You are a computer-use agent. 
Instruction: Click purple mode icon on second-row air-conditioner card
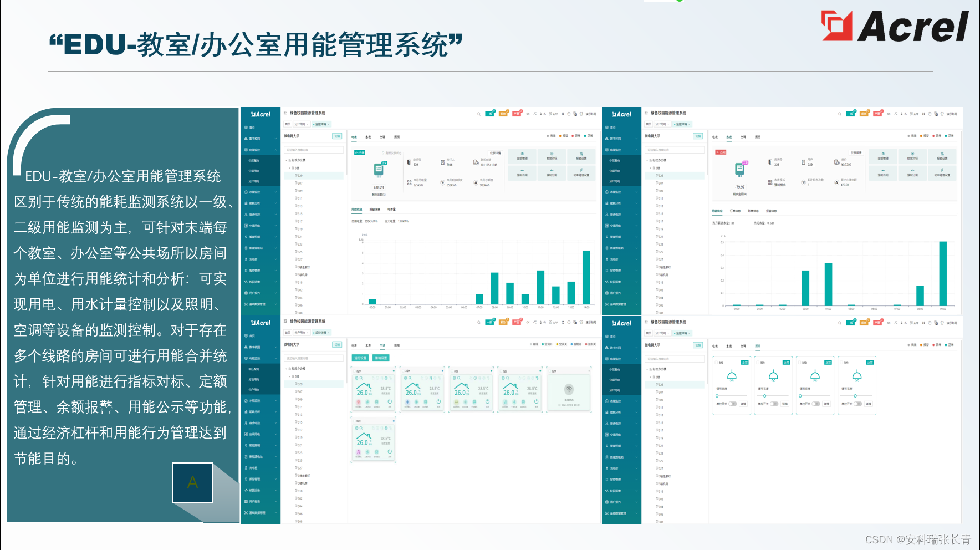(359, 452)
